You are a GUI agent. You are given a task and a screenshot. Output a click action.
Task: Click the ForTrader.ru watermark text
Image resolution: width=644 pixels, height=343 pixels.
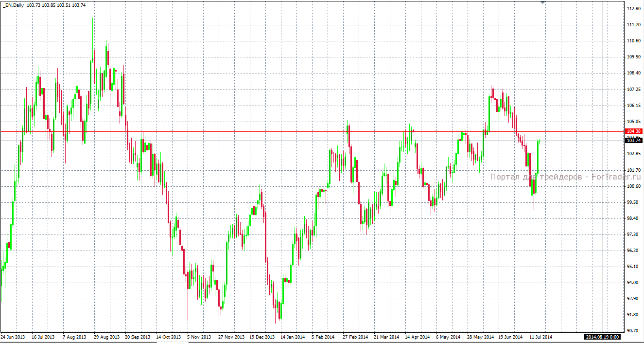point(565,177)
